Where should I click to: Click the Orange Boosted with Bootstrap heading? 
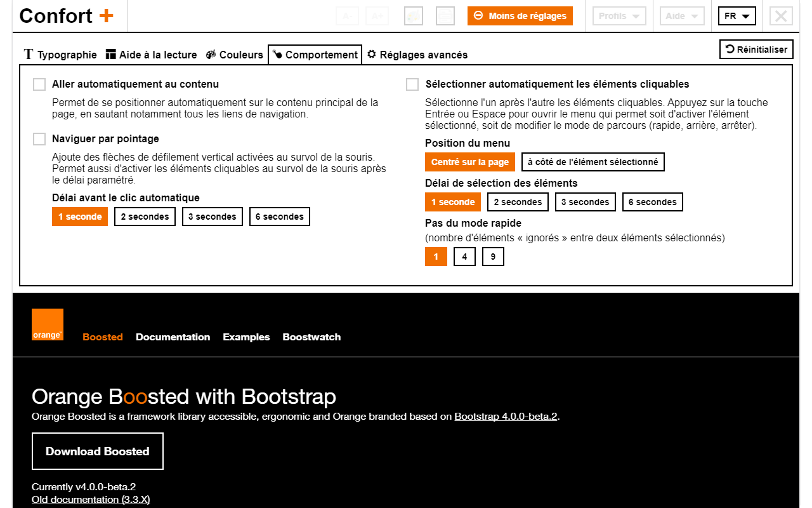184,397
